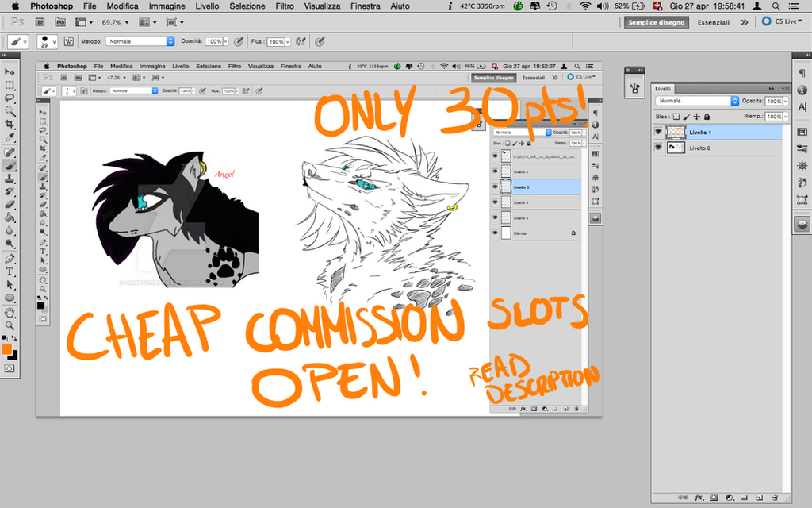
Task: Open the Info panel icon in right dock
Action: pyautogui.click(x=802, y=90)
